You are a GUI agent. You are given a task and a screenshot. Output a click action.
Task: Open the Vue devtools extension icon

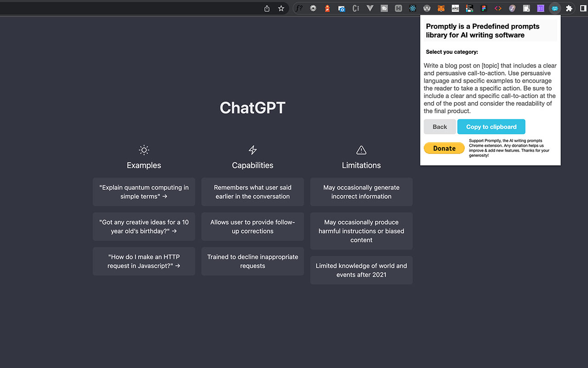coord(370,8)
